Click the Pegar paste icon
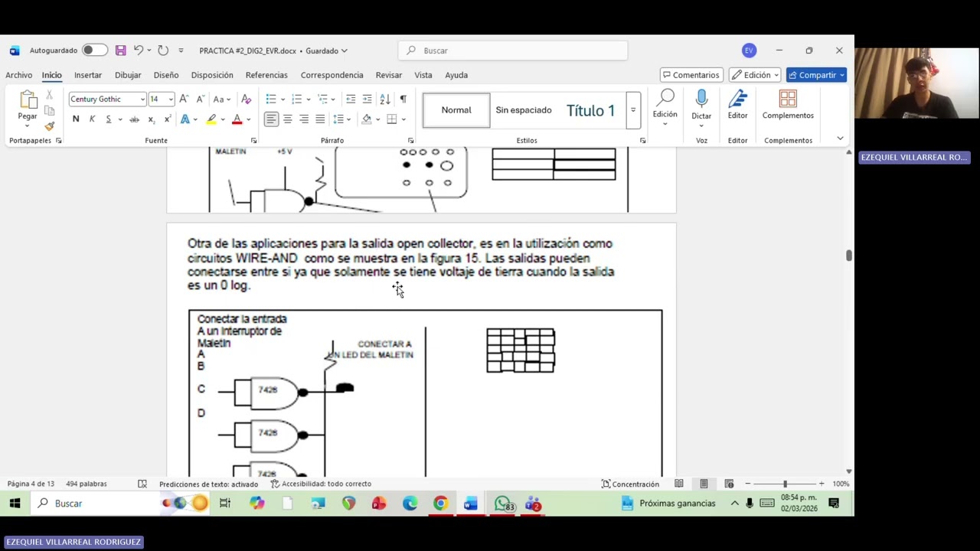 coord(28,100)
